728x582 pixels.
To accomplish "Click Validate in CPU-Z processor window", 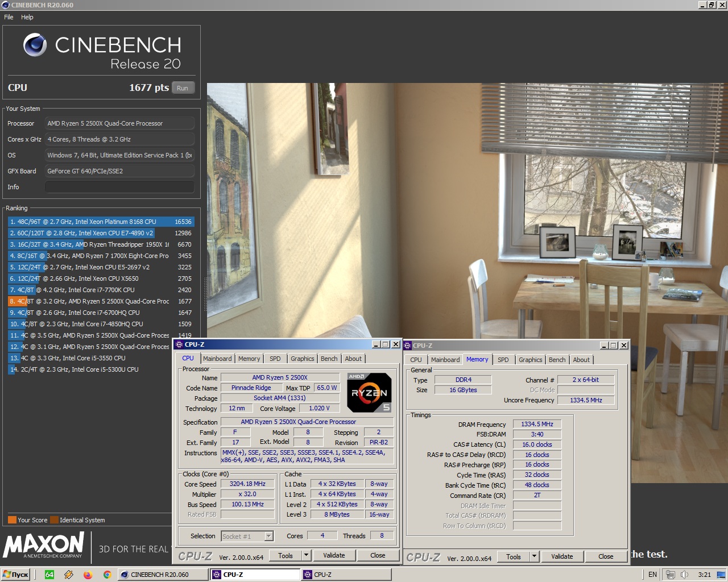I will [x=334, y=555].
